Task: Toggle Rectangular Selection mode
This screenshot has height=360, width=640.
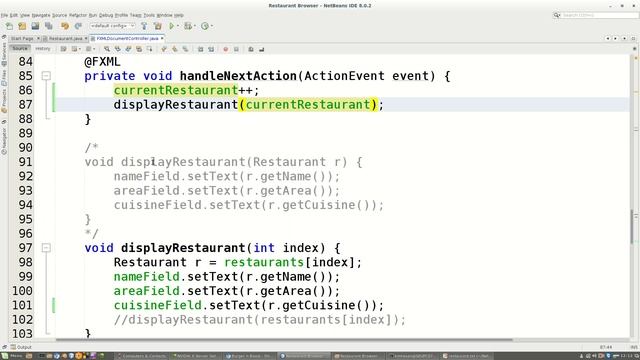Action: pyautogui.click(x=149, y=49)
